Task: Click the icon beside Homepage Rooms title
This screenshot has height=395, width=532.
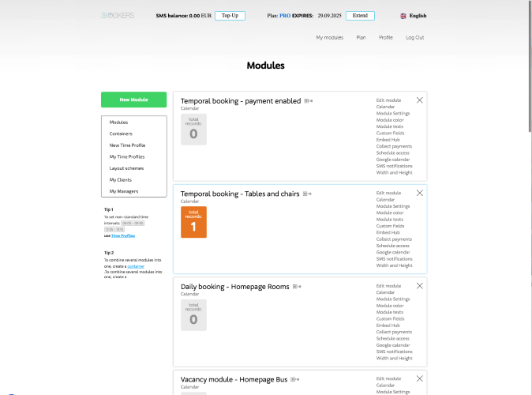Action: (297, 287)
